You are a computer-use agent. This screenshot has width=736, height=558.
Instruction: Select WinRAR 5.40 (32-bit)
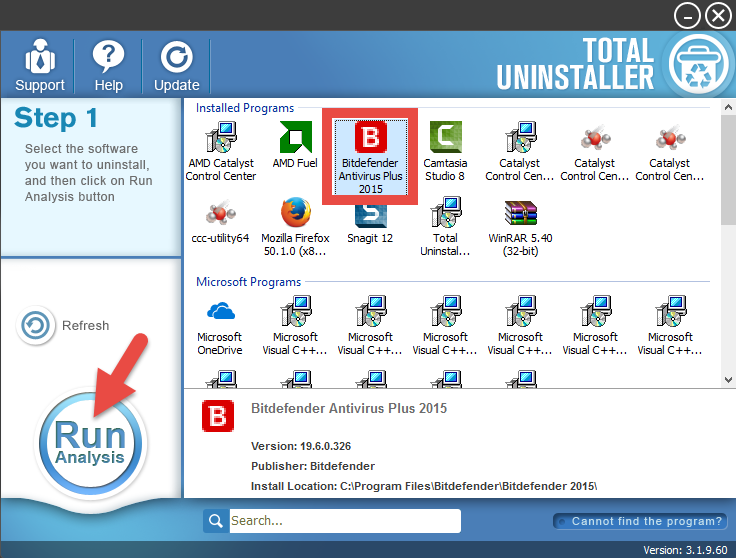(x=520, y=227)
